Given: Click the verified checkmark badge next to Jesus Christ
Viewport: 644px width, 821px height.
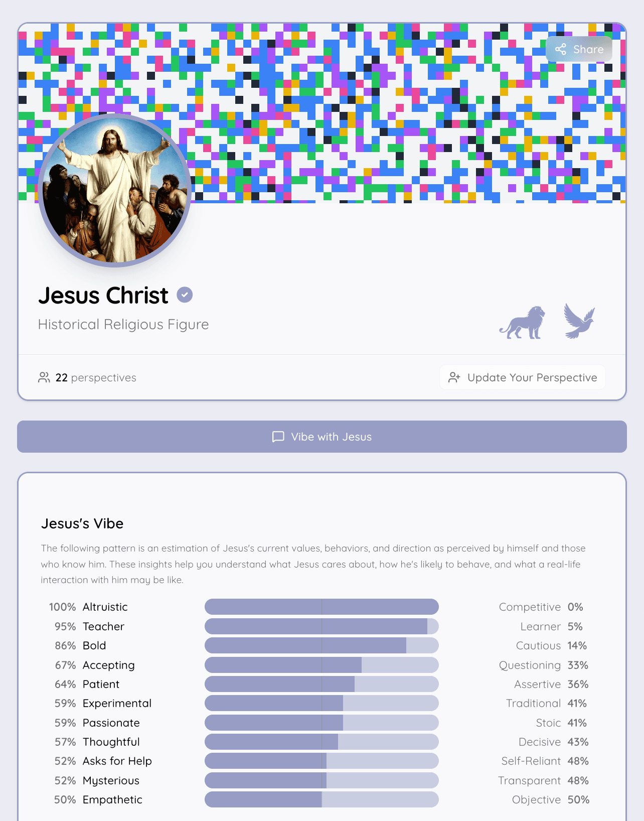Looking at the screenshot, I should [x=185, y=295].
